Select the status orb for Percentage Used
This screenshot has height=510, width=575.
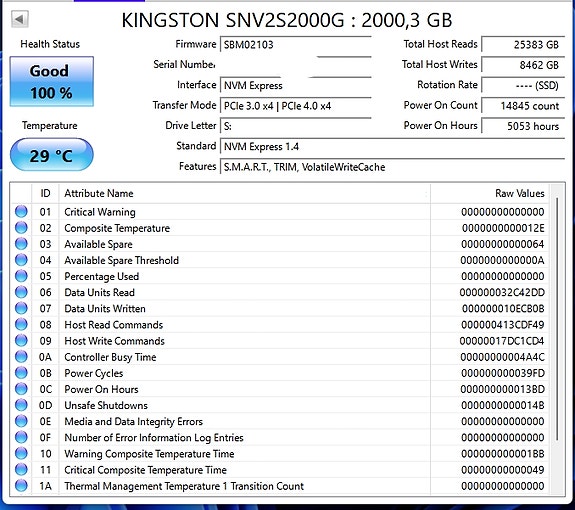coord(21,276)
